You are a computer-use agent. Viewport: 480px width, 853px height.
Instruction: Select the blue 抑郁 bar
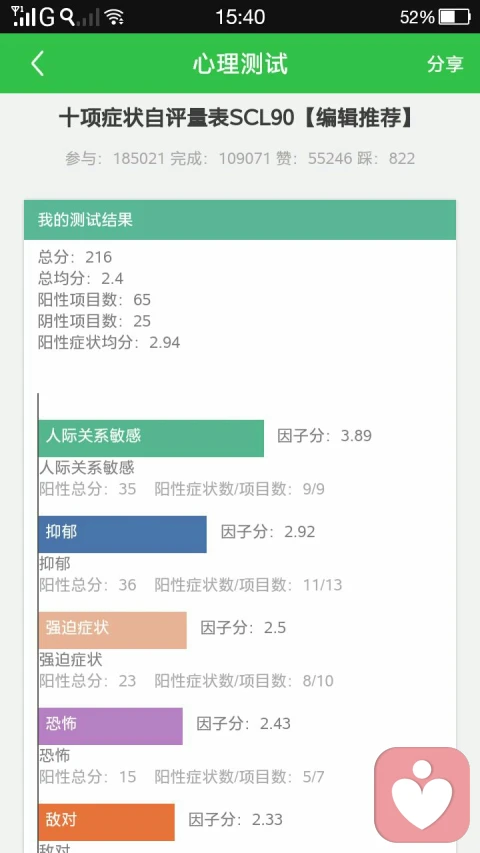(122, 534)
